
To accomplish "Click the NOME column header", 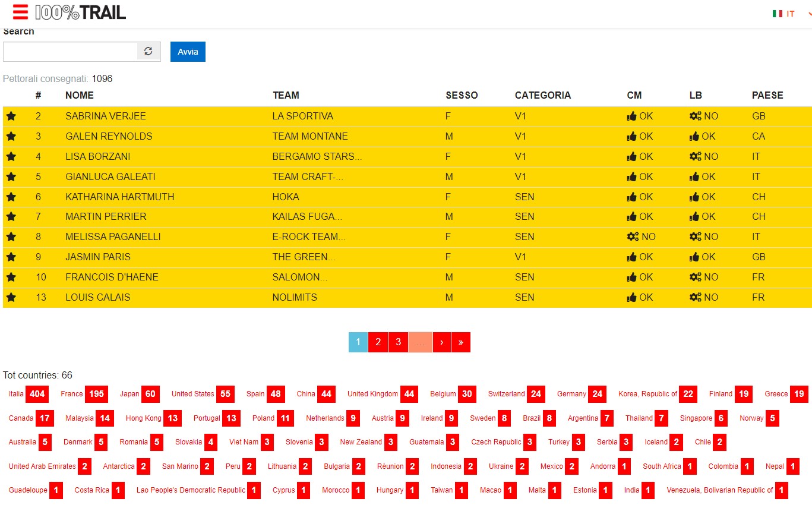I will pyautogui.click(x=80, y=95).
